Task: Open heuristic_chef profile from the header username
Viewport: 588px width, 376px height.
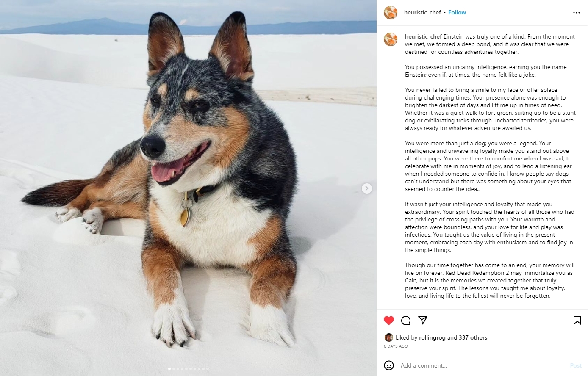Action: point(422,13)
